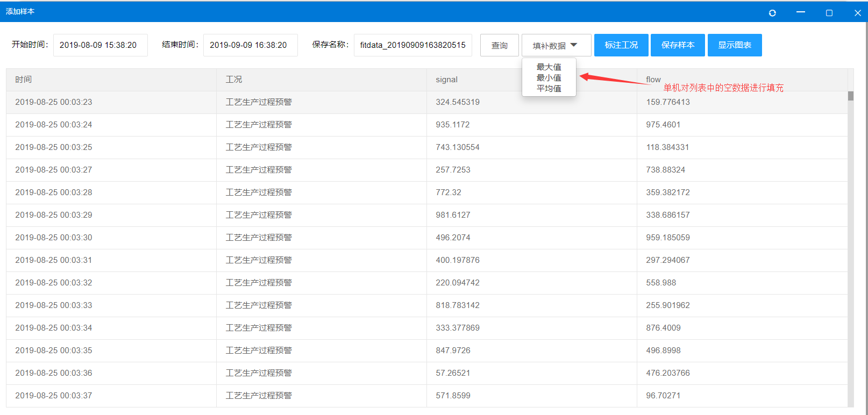The image size is (868, 415).
Task: Minimize the 添加样本 window
Action: (x=801, y=12)
